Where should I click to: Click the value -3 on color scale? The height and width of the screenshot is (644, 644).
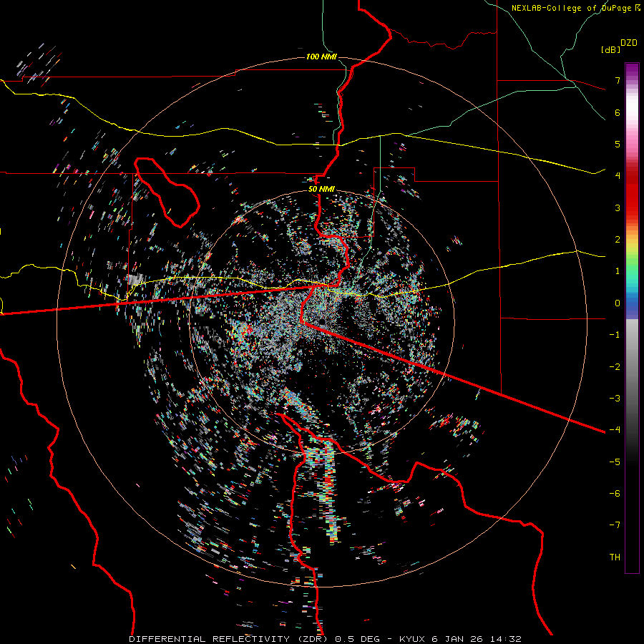615,398
